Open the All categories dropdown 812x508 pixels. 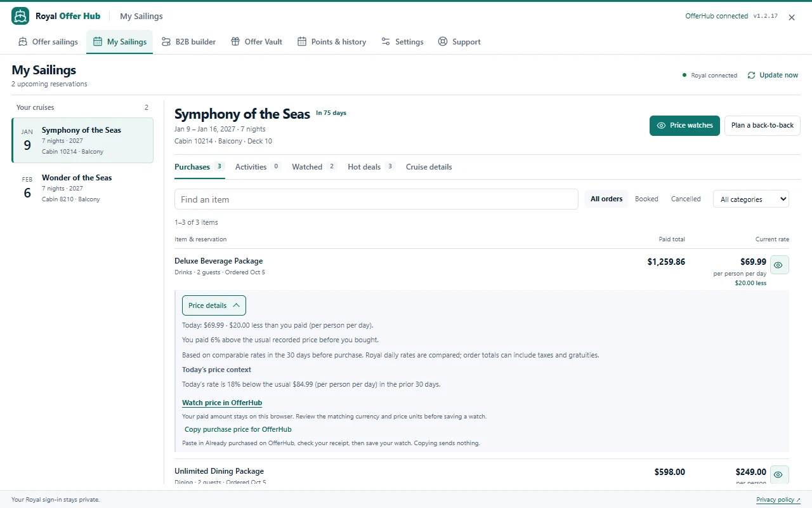pyautogui.click(x=751, y=199)
